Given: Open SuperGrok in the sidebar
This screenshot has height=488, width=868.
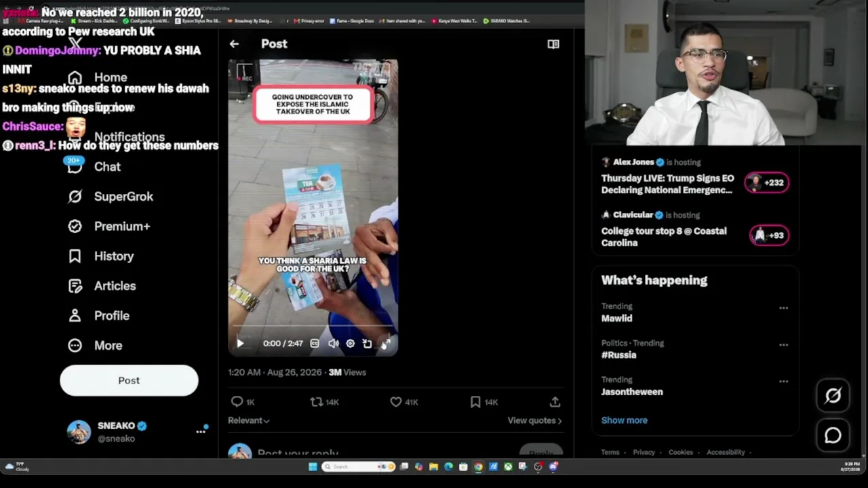Looking at the screenshot, I should click(x=111, y=197).
